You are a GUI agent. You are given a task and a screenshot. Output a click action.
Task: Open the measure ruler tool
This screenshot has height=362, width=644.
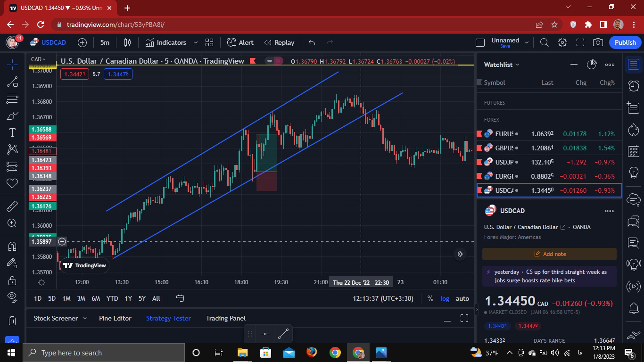pos(12,206)
